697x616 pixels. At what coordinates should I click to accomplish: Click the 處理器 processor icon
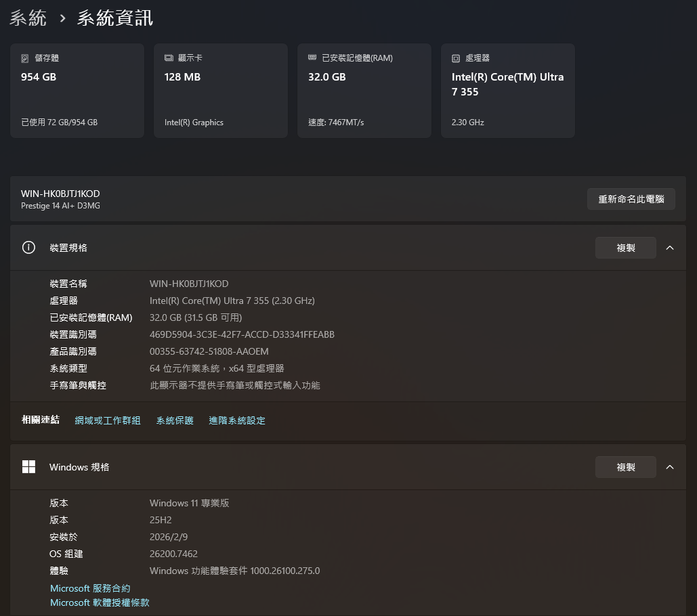456,58
